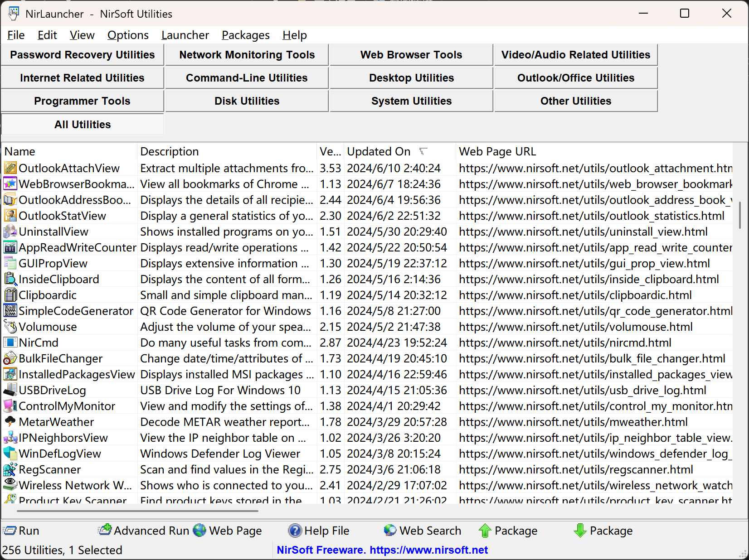Show Desktop Utilities group
The width and height of the screenshot is (749, 560).
click(x=411, y=78)
